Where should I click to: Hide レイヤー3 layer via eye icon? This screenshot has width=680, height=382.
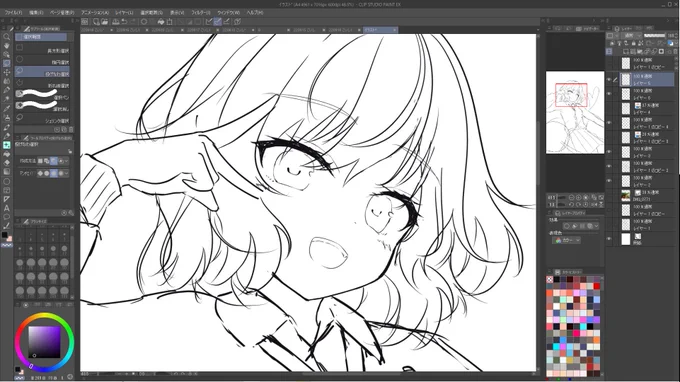(609, 152)
